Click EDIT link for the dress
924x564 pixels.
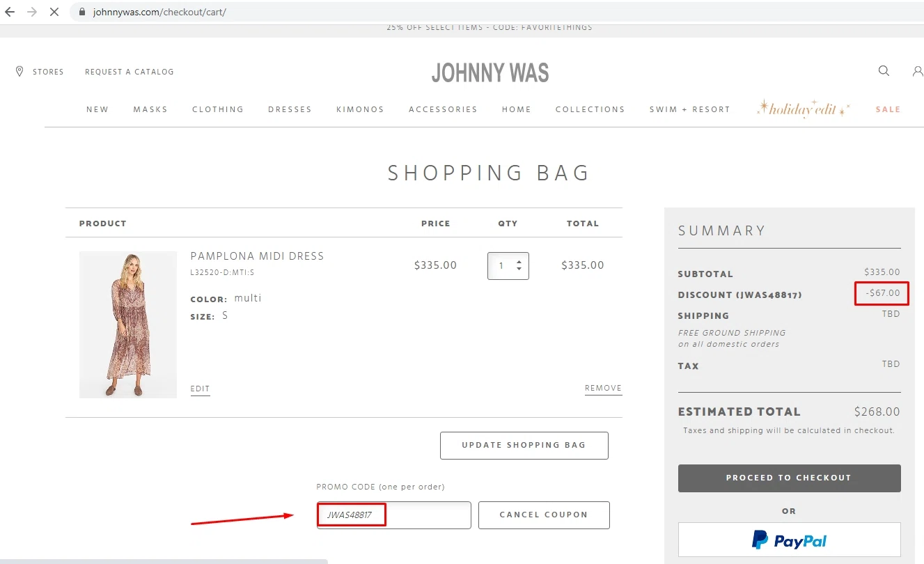(x=200, y=389)
